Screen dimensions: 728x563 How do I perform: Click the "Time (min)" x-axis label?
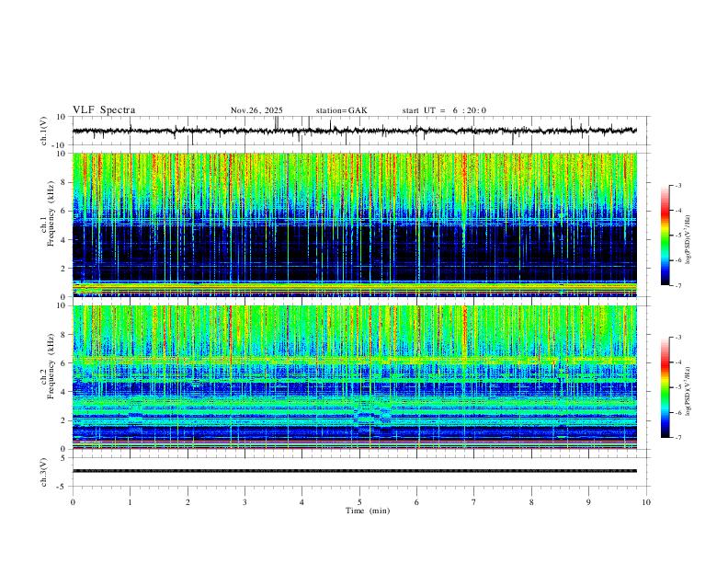[x=368, y=511]
